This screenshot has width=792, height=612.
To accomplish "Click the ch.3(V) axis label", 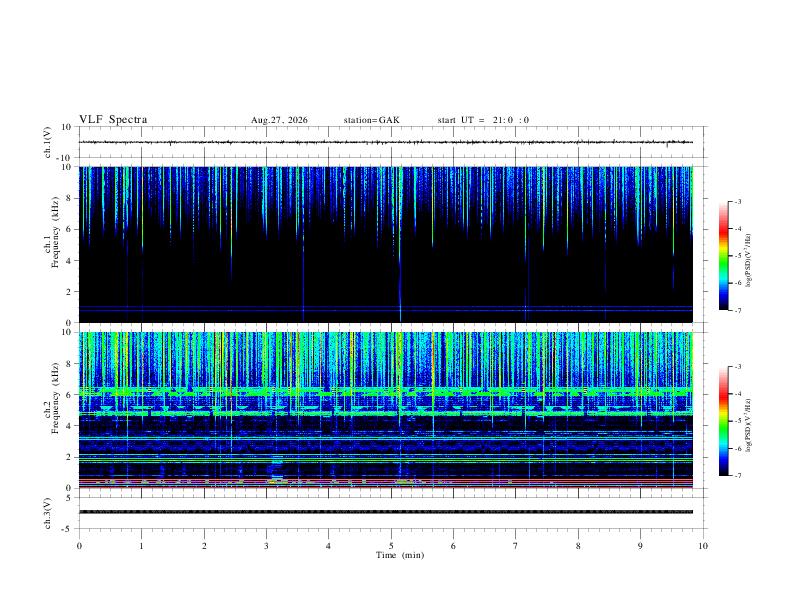I will [x=48, y=513].
